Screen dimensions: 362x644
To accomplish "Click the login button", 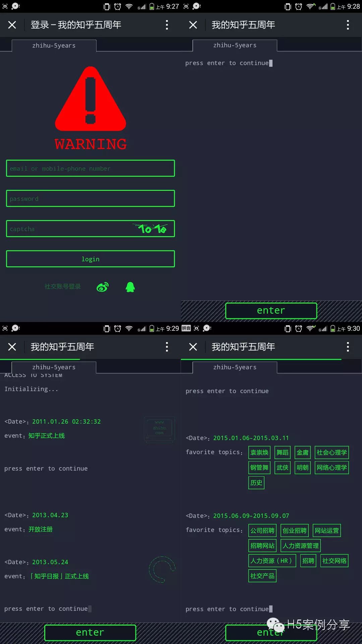I will (90, 259).
